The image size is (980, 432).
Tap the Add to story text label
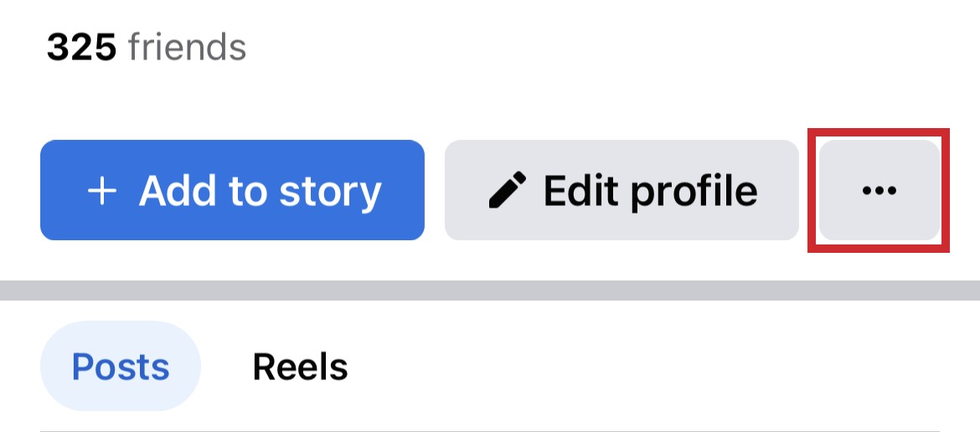coord(260,191)
